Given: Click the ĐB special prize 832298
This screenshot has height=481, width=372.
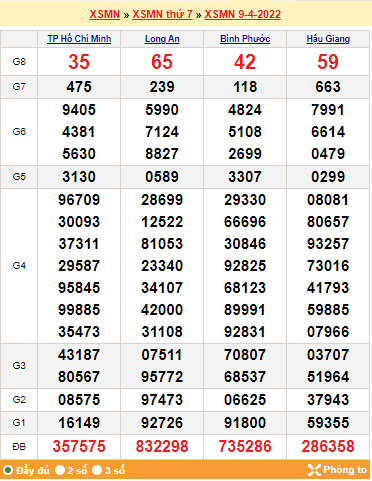Looking at the screenshot, I should 162,446.
